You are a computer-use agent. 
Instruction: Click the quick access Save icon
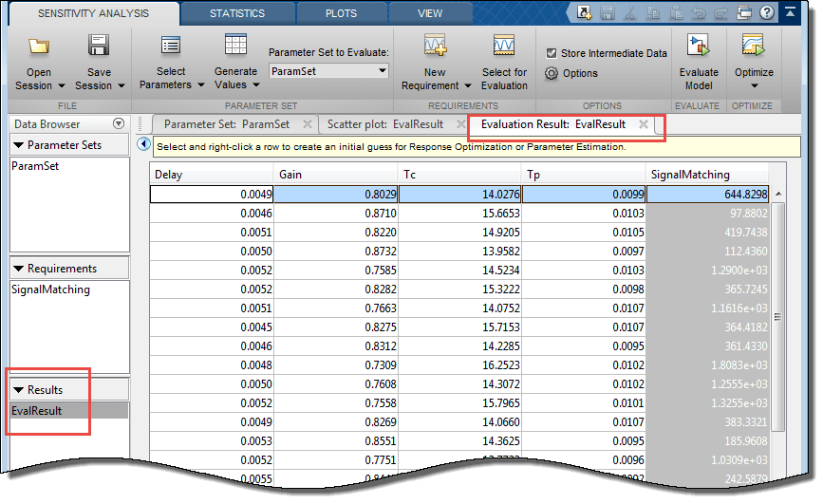click(x=608, y=12)
